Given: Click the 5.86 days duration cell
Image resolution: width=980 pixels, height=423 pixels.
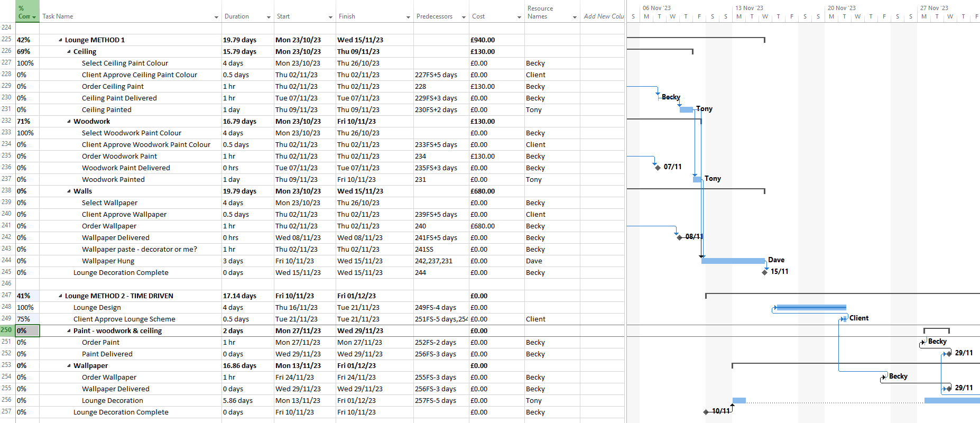Looking at the screenshot, I should pos(248,401).
